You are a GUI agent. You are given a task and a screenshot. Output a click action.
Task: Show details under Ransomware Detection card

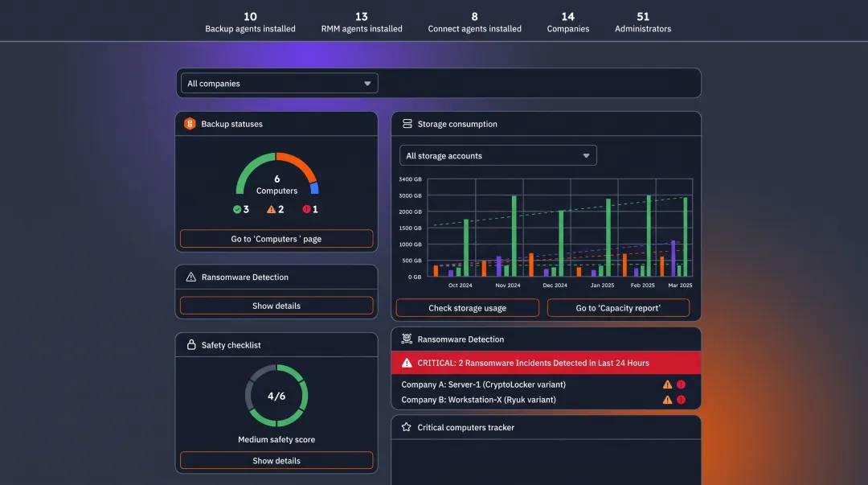[276, 306]
